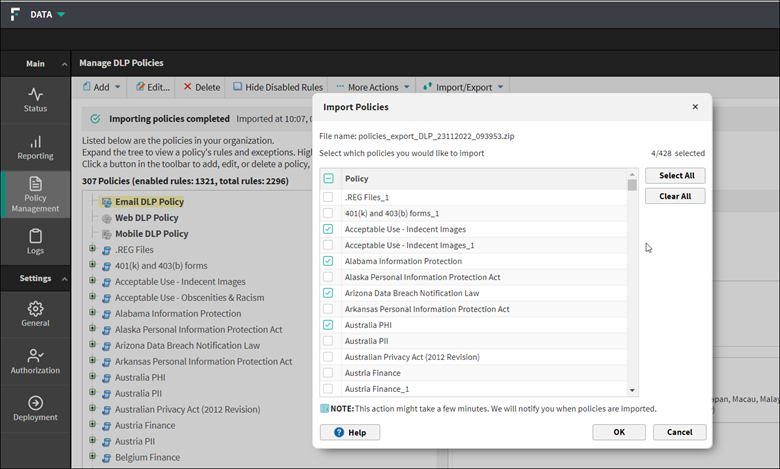Click the Select All button
This screenshot has height=469, width=780.
click(675, 176)
